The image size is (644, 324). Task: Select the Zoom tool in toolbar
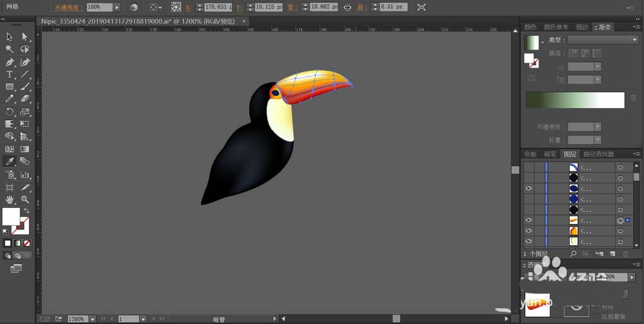coord(25,200)
